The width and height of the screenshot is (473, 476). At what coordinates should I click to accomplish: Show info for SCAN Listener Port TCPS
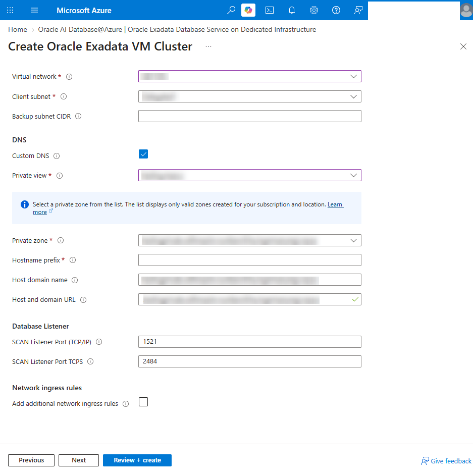[90, 361]
